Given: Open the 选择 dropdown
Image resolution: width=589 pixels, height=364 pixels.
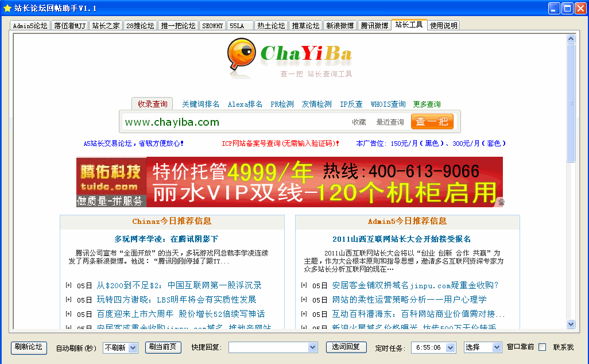Looking at the screenshot, I should (x=497, y=348).
